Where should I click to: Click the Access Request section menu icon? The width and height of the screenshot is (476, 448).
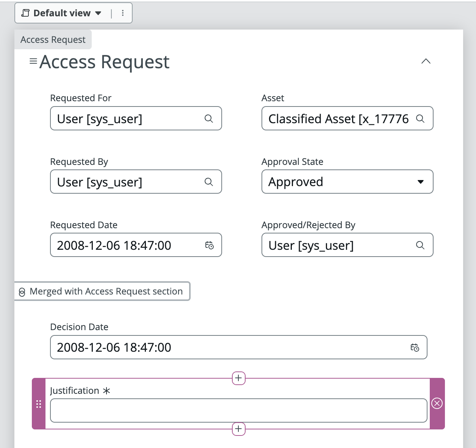[33, 61]
